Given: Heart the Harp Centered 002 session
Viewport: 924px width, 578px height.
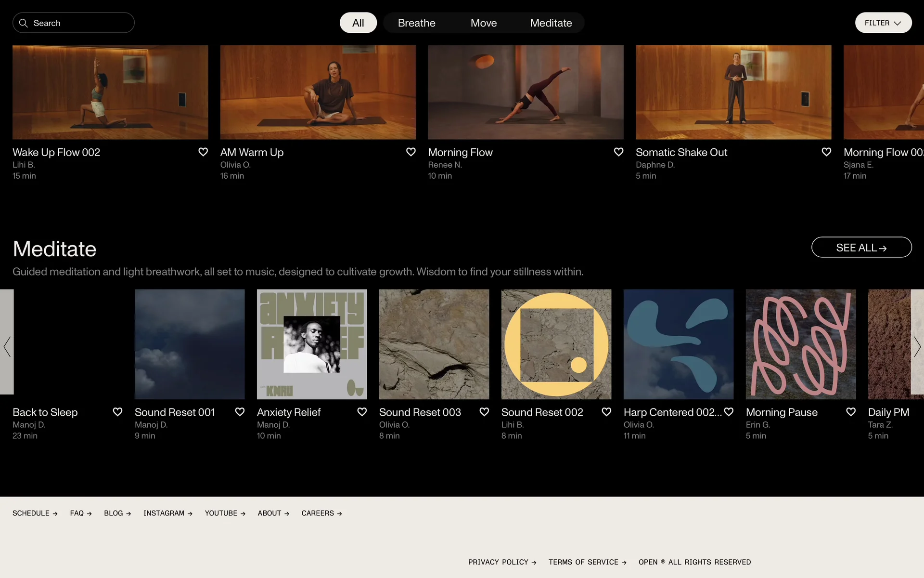Looking at the screenshot, I should 729,412.
